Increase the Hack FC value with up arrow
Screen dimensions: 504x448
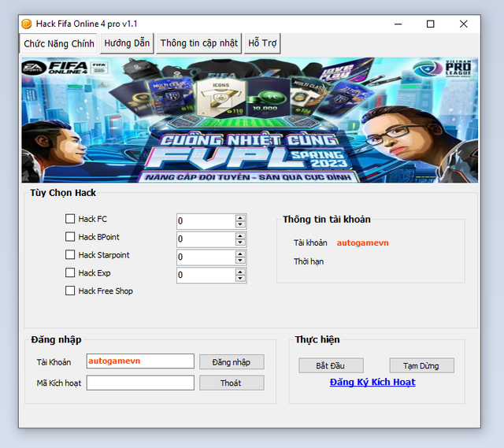click(x=240, y=217)
